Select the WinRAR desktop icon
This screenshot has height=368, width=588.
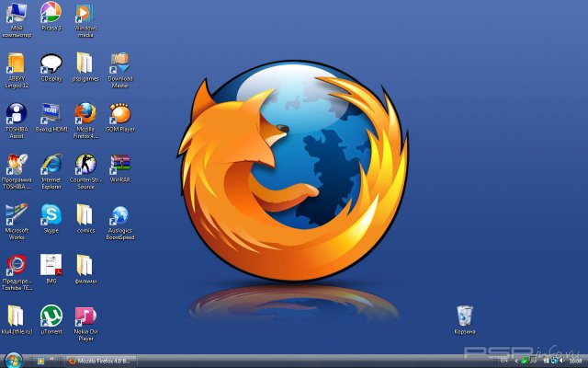click(120, 165)
